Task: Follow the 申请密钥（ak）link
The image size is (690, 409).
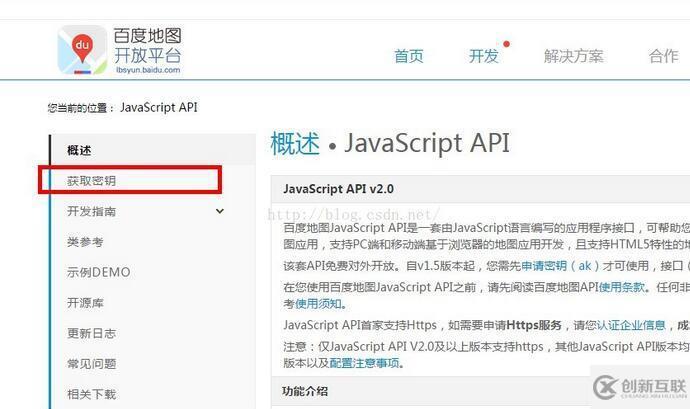Action: click(560, 266)
